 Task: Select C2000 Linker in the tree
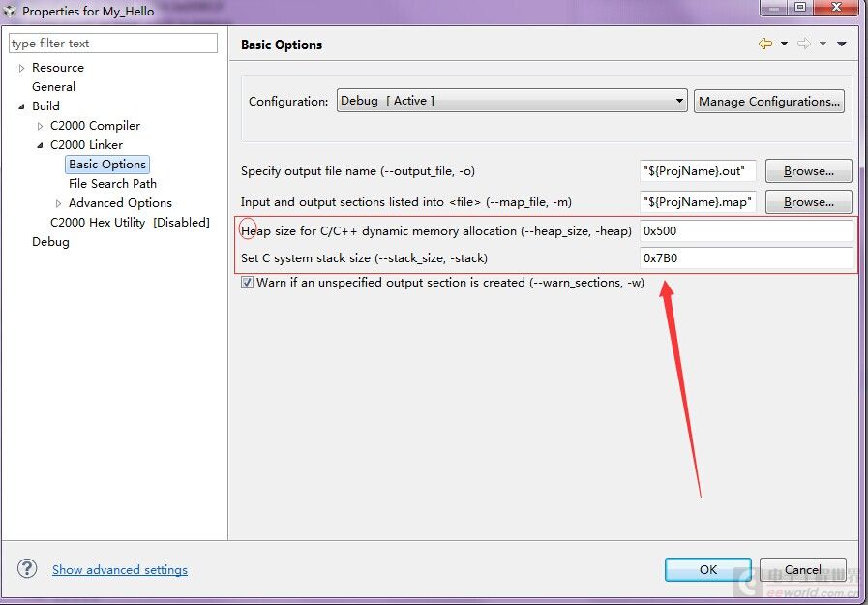[x=86, y=145]
